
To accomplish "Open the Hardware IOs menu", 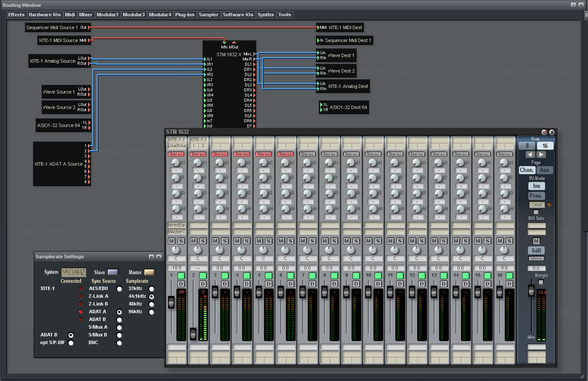I will (x=45, y=15).
